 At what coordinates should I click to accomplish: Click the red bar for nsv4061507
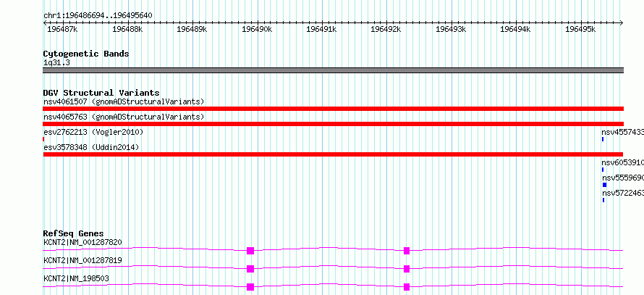[x=333, y=109]
